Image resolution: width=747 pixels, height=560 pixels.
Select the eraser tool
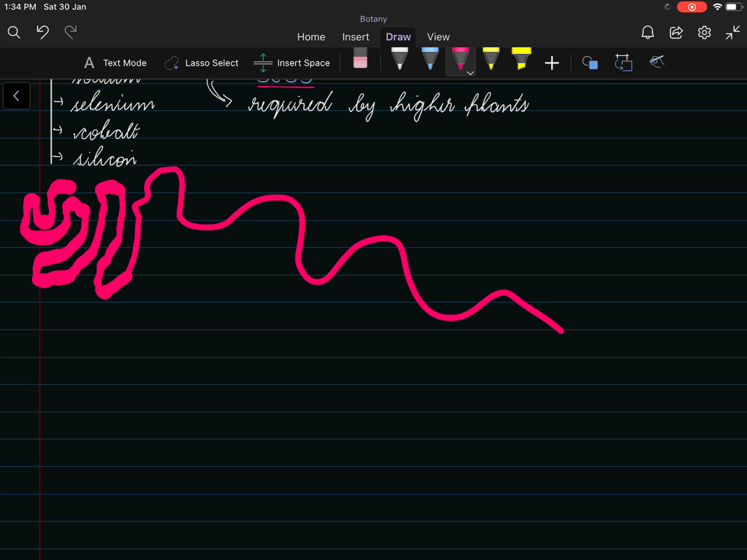[x=360, y=58]
